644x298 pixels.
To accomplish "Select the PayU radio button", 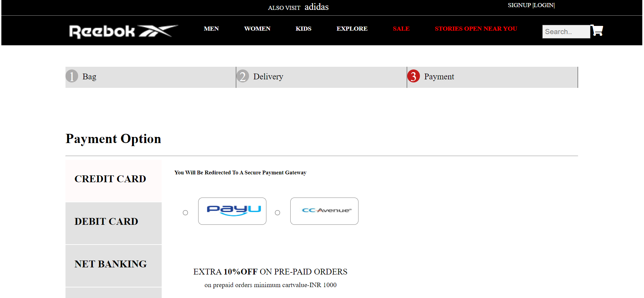I will [186, 213].
